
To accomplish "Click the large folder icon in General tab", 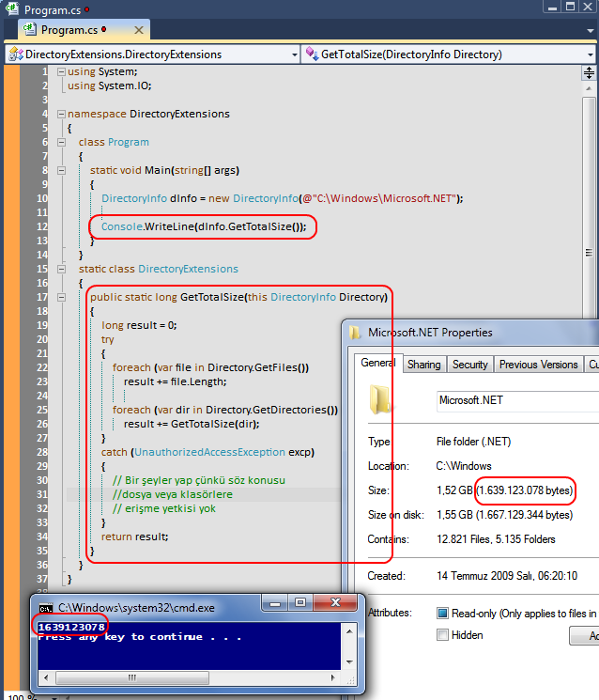I will (381, 398).
